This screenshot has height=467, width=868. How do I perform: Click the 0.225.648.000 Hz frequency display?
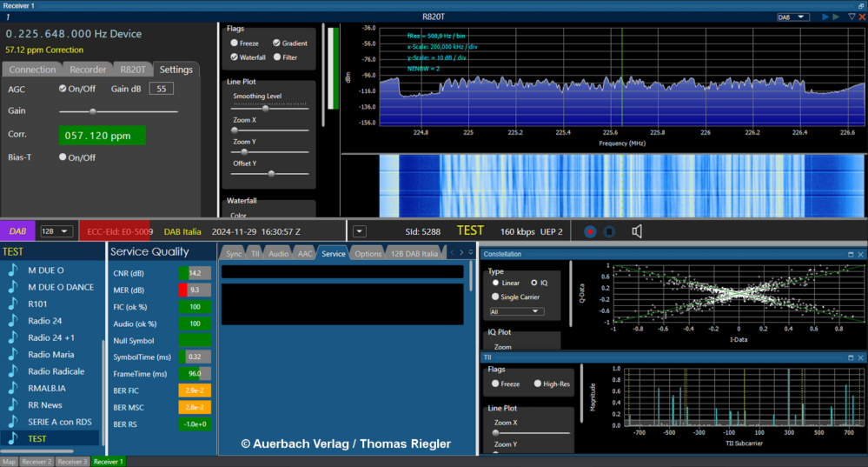(x=73, y=34)
